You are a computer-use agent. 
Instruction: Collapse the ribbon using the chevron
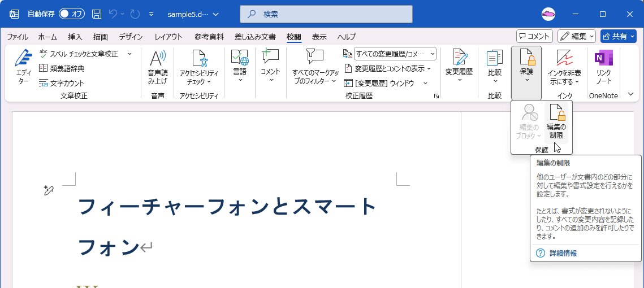click(x=631, y=94)
